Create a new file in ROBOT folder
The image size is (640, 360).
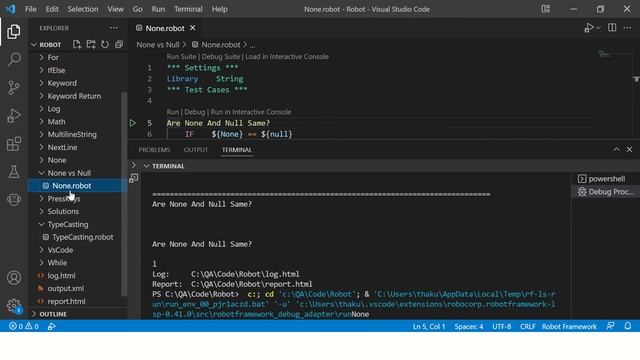pyautogui.click(x=77, y=44)
